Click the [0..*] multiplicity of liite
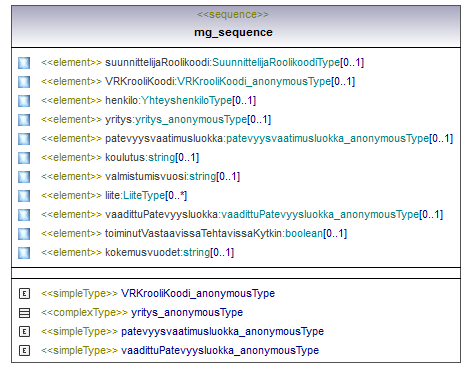The width and height of the screenshot is (471, 367). pos(176,196)
